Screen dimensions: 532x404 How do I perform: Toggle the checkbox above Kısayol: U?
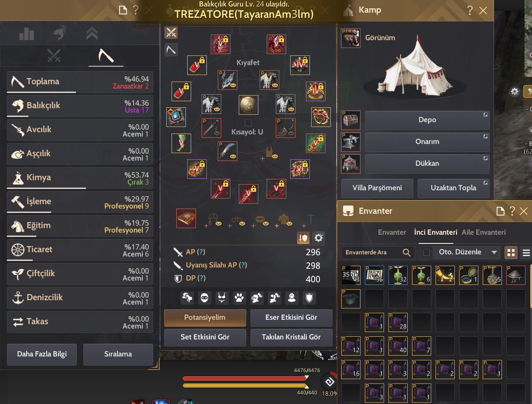click(x=248, y=123)
